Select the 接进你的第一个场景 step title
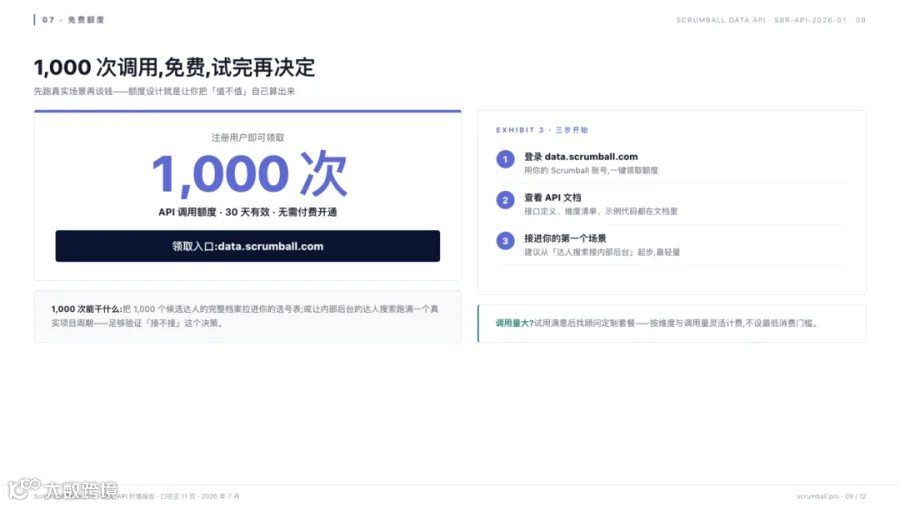 point(565,238)
